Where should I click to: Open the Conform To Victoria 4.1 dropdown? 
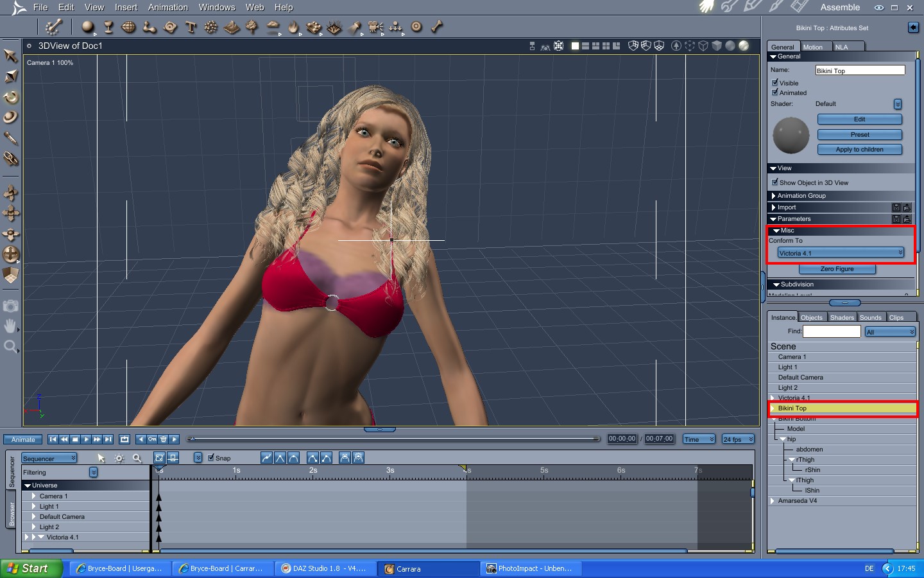point(841,253)
